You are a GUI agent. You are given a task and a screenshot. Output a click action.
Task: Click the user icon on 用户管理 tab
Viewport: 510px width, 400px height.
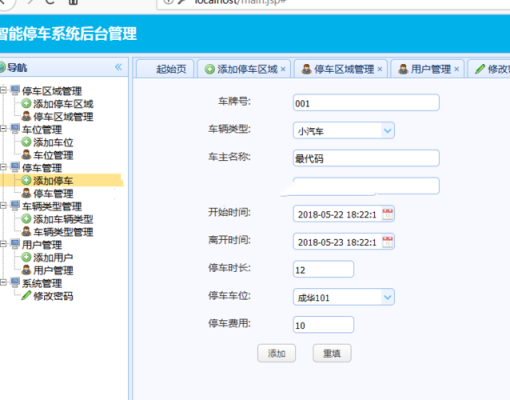pos(403,69)
